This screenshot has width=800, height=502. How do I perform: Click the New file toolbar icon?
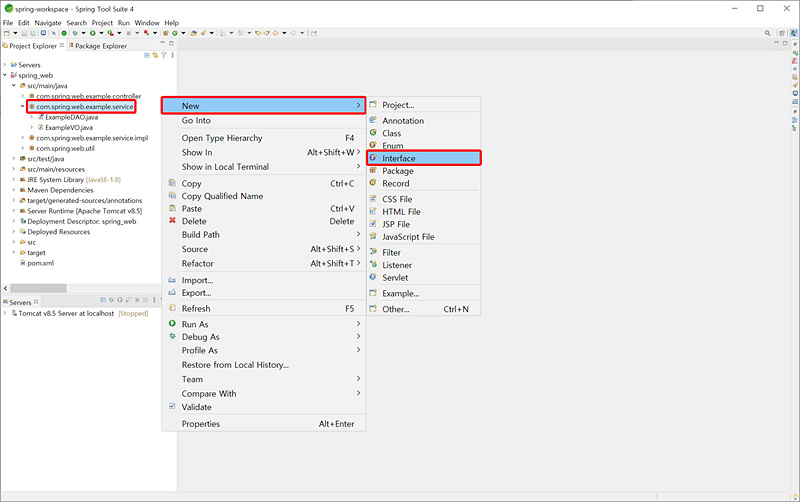pyautogui.click(x=7, y=33)
